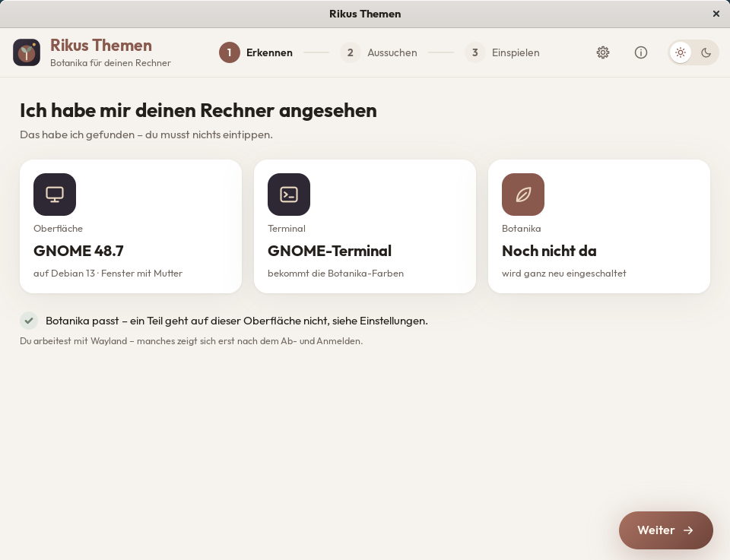Click the terminal prompt icon on Terminal card
730x560 pixels.
(x=289, y=195)
